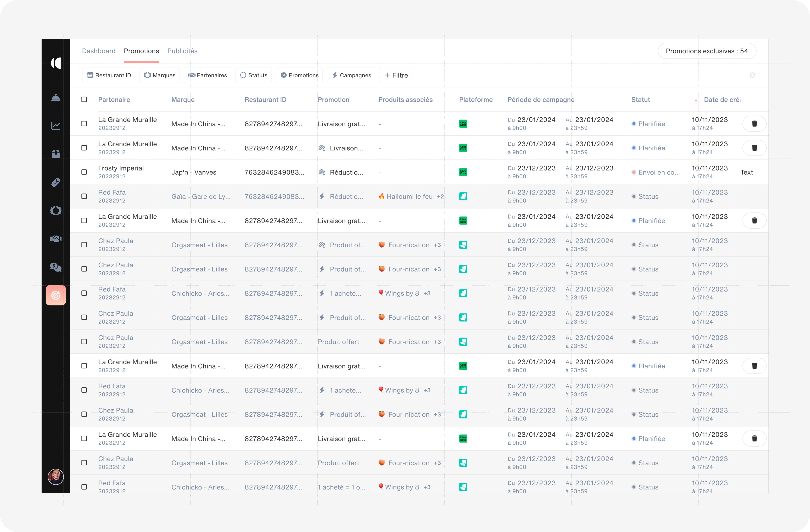Click the add Filtre button

click(x=396, y=75)
